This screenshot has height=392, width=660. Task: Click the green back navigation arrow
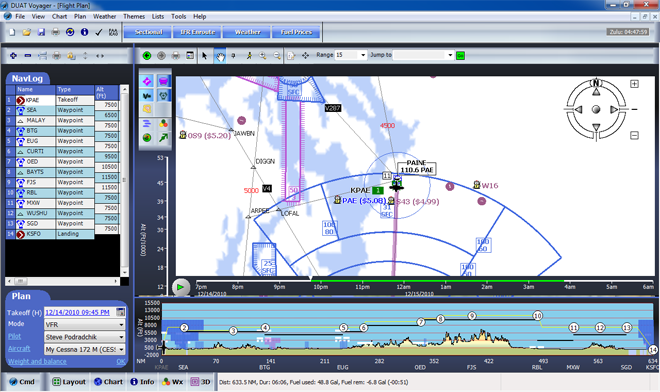[147, 56]
